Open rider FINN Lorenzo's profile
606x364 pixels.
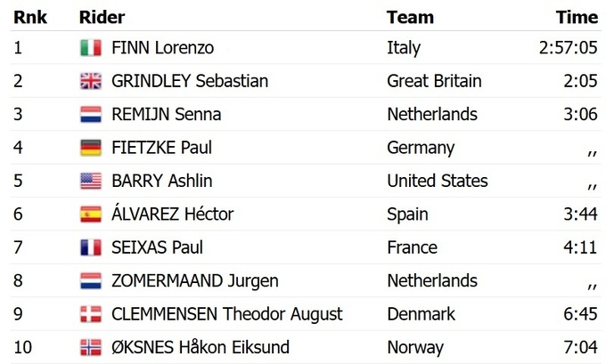pos(162,48)
